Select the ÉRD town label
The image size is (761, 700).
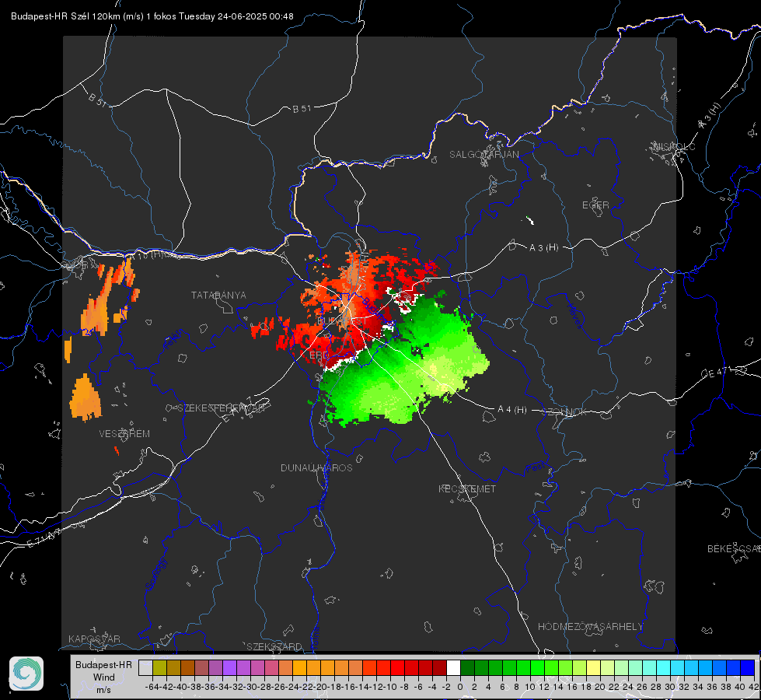[x=319, y=355]
